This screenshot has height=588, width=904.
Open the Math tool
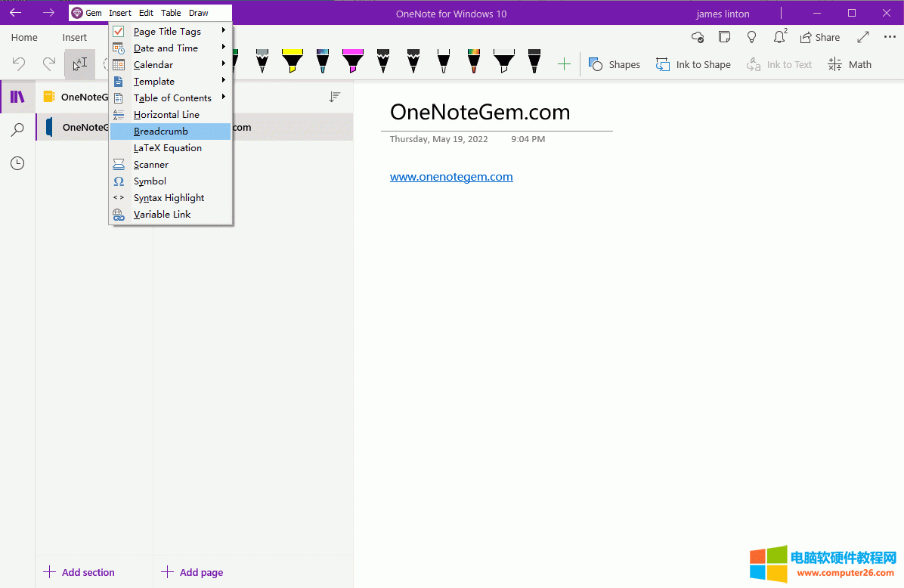coord(850,65)
